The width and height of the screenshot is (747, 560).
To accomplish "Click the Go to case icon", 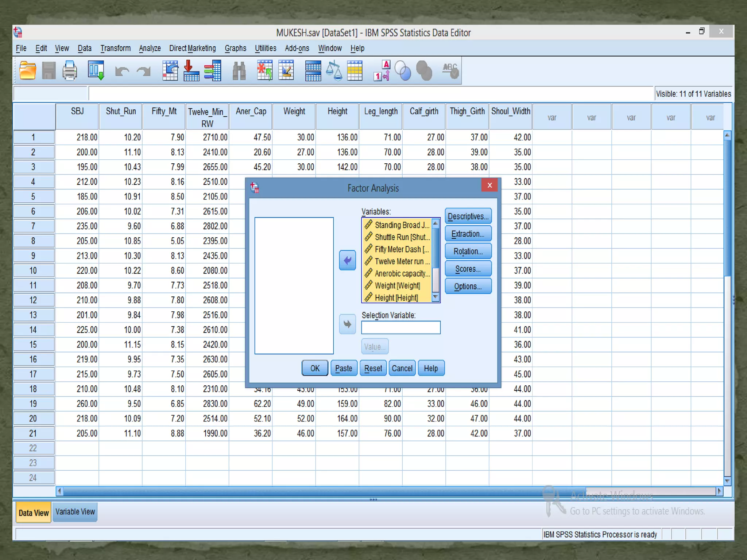I will (170, 70).
